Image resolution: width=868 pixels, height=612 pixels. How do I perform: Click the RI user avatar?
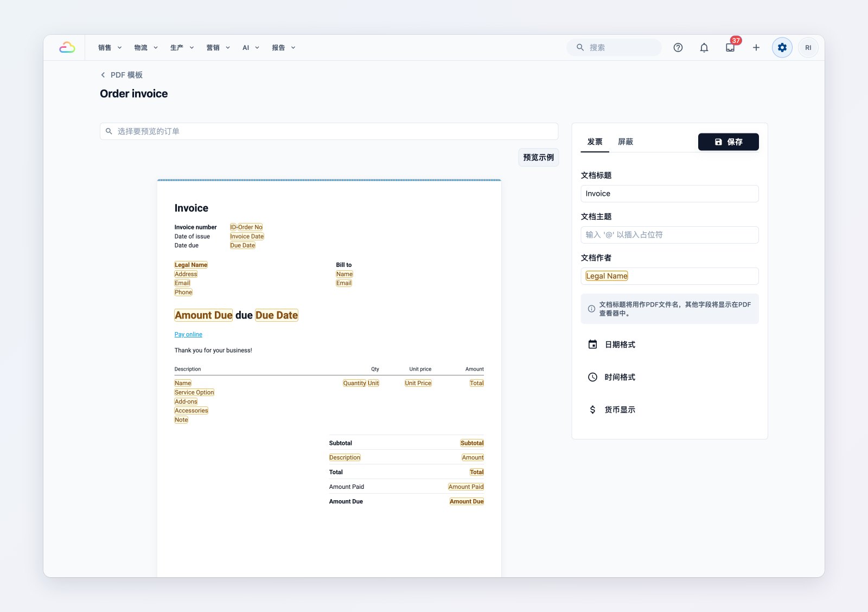pyautogui.click(x=808, y=48)
